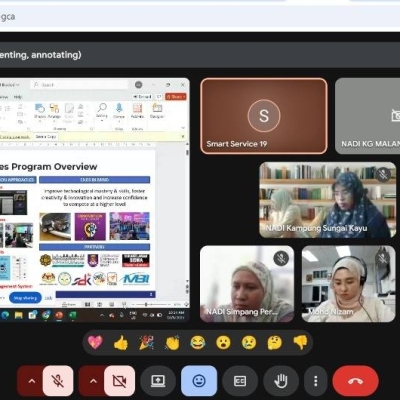Leave the call with red button
The height and width of the screenshot is (400, 400).
(355, 381)
